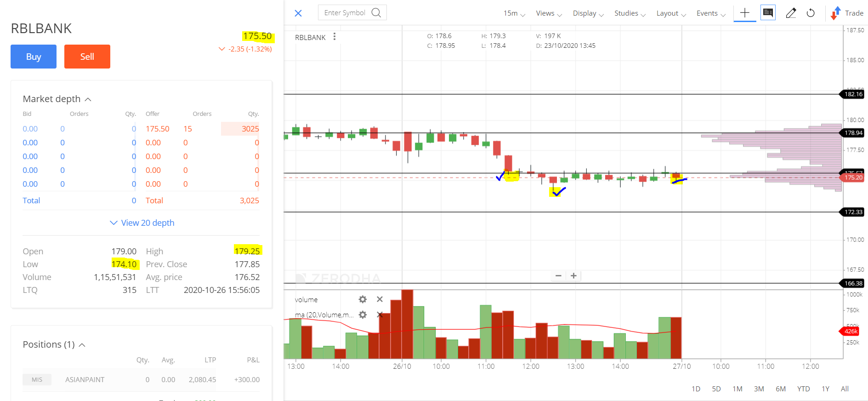The image size is (868, 401).
Task: Open ma (20,Volume) settings gear
Action: pos(363,315)
